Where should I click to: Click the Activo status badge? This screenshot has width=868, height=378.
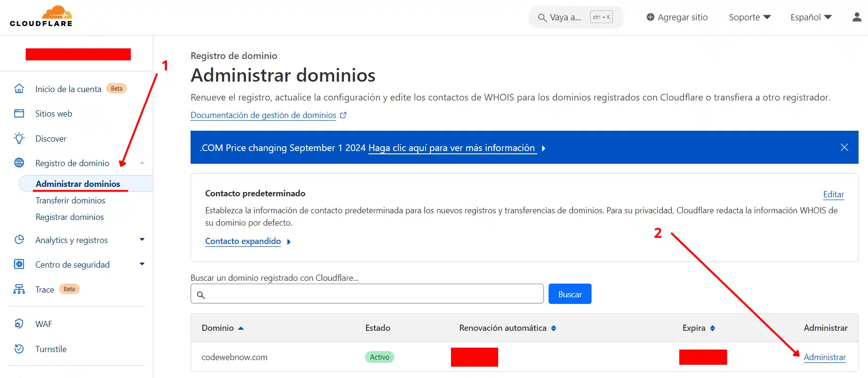(x=380, y=357)
